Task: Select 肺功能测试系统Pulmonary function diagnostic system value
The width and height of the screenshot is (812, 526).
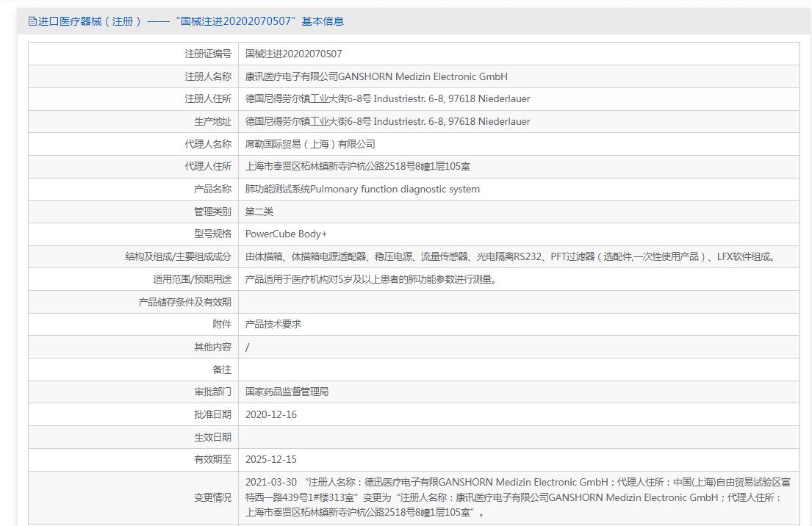Action: coord(362,189)
